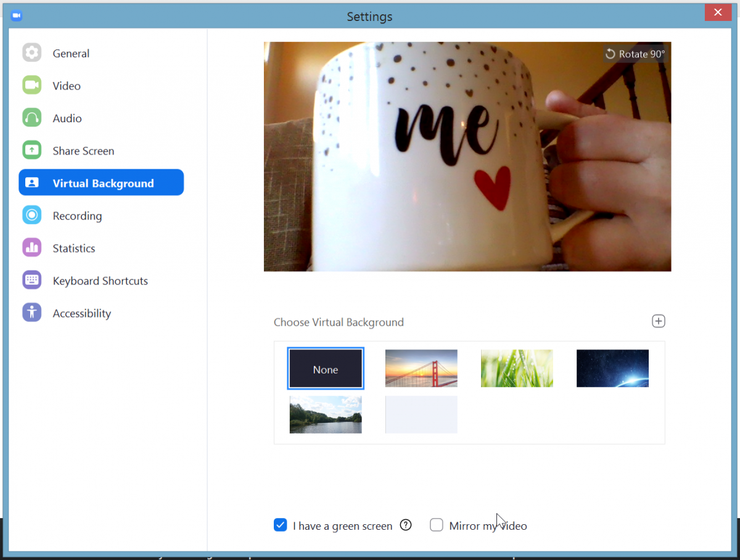Choose the river landscape background
740x560 pixels.
pyautogui.click(x=326, y=414)
